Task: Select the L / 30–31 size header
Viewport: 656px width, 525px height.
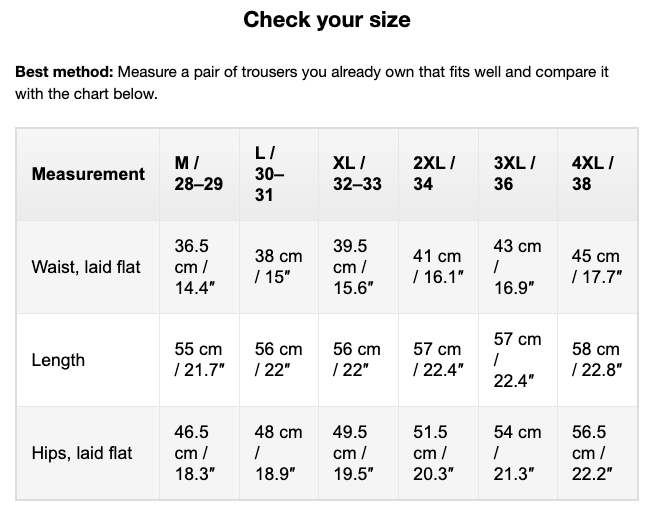Action: point(279,174)
